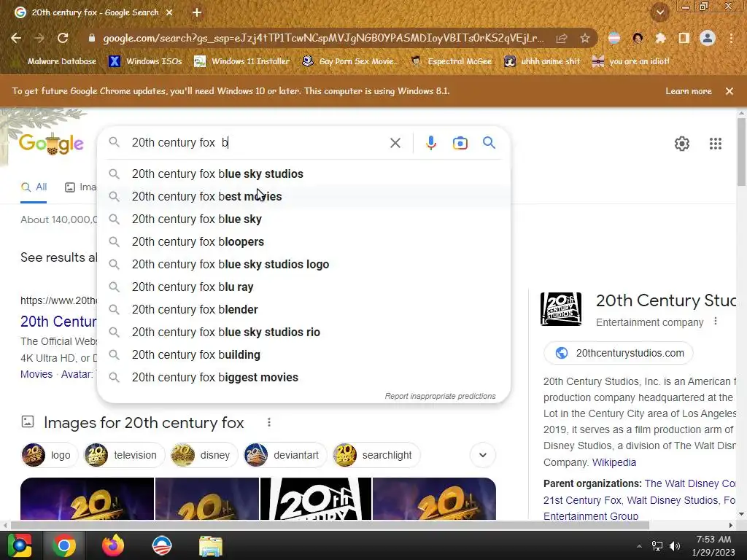
Task: Bookmark this page with the star icon
Action: coord(585,38)
